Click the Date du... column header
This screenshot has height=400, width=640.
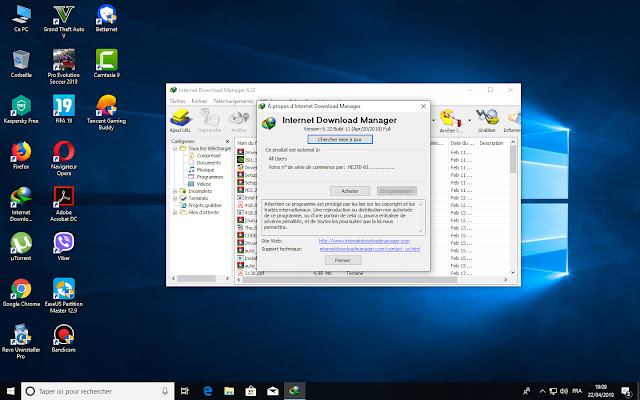coord(462,143)
